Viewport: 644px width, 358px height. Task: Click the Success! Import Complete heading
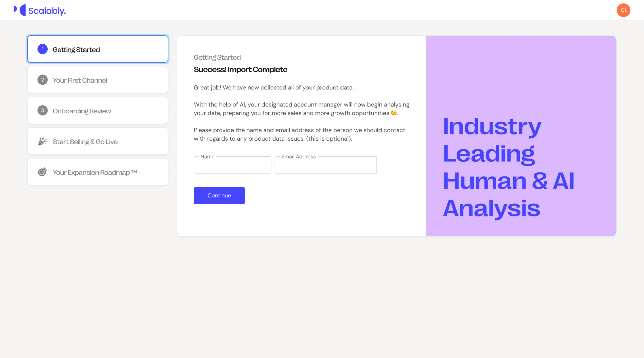coord(241,70)
